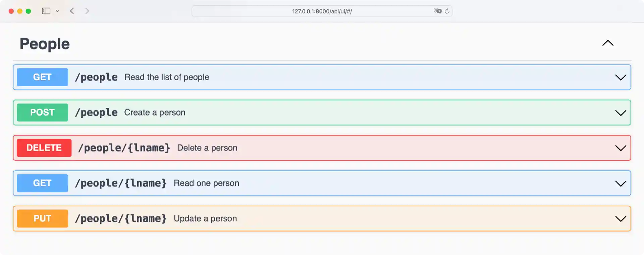Toggle the browser sidebar icon
The height and width of the screenshot is (255, 644).
[46, 11]
